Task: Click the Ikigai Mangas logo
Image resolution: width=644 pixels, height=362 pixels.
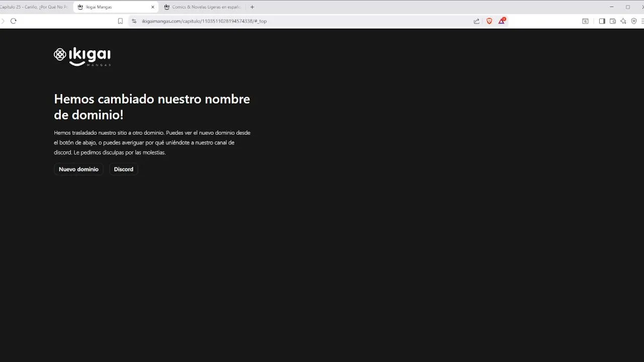Action: (x=83, y=57)
